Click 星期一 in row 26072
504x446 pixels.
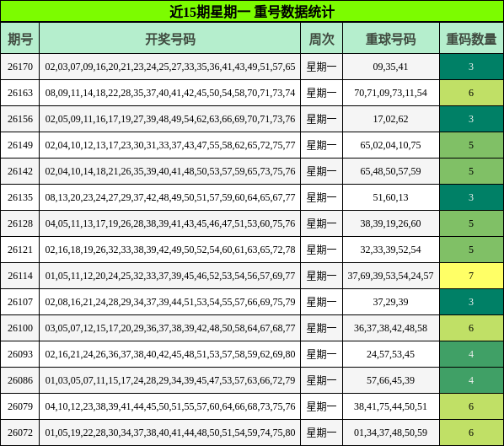[x=321, y=433]
